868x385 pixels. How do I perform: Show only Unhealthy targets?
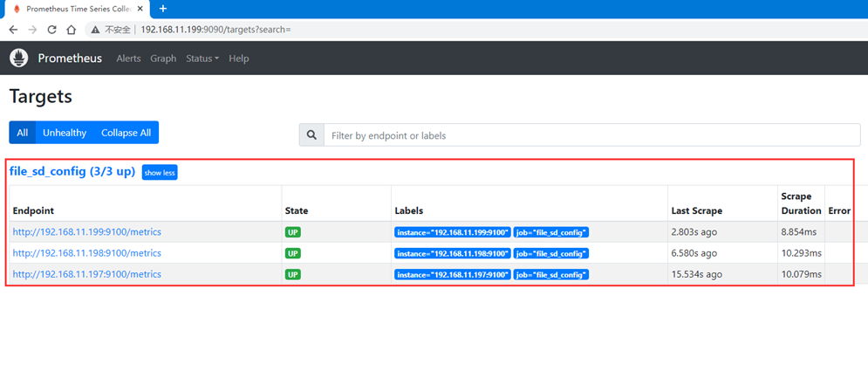point(65,133)
